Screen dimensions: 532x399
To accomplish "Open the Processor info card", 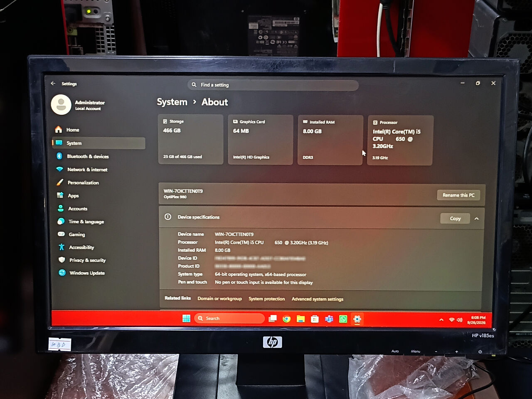I will coord(400,140).
